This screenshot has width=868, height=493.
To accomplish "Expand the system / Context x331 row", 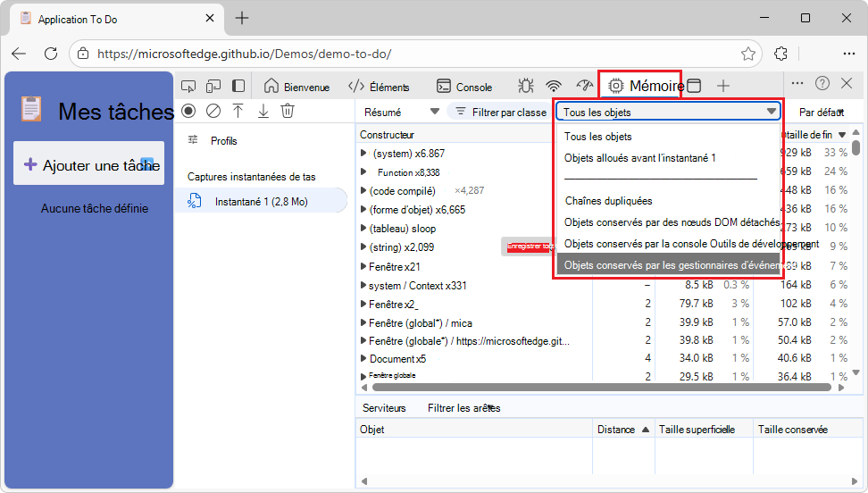I will pyautogui.click(x=363, y=285).
